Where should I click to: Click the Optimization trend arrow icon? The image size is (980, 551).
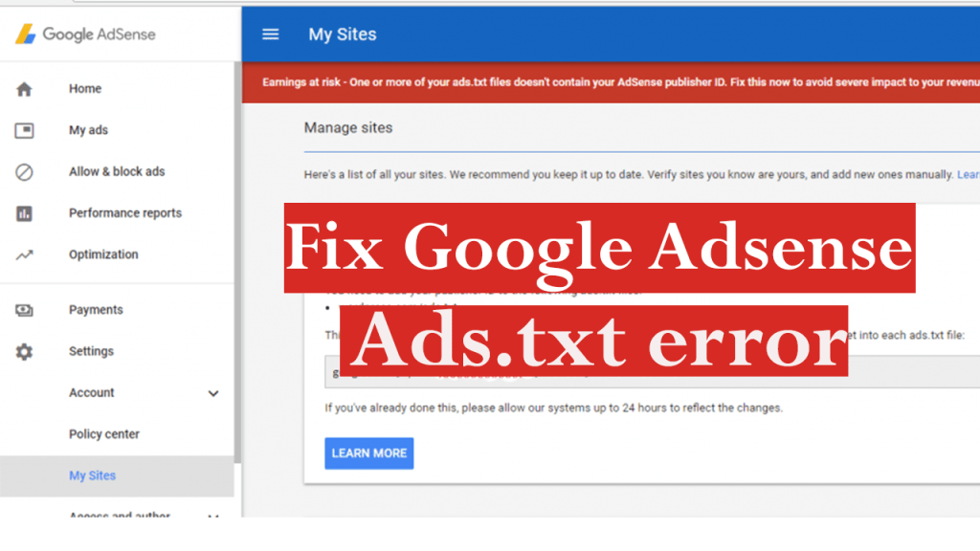coord(24,255)
